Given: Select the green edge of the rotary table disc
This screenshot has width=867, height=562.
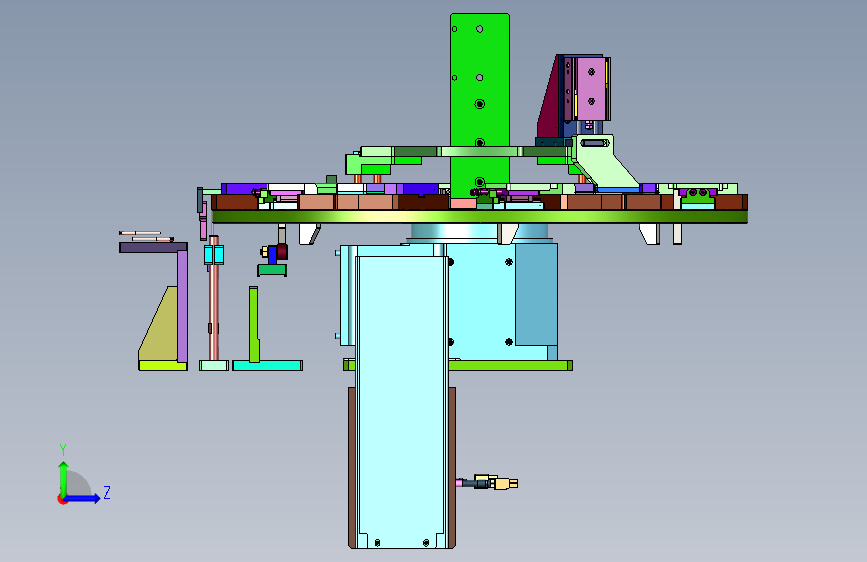Looking at the screenshot, I should tap(480, 217).
